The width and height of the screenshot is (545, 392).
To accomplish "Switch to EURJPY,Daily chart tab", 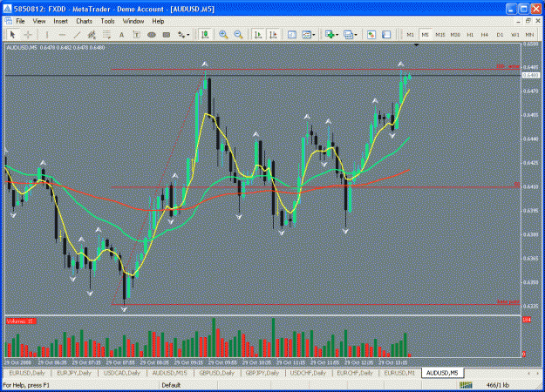I will (74, 373).
